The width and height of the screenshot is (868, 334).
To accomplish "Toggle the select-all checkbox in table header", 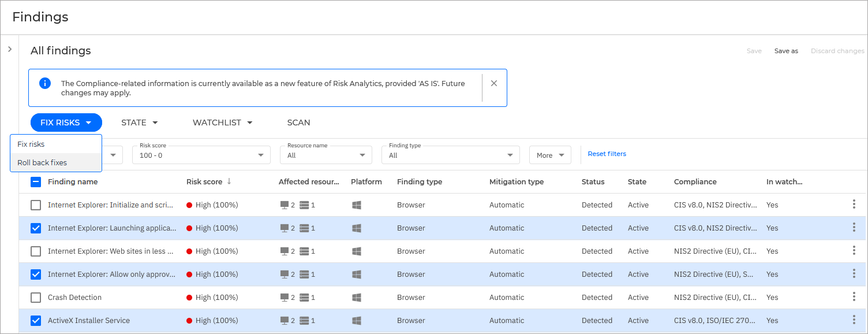I will pyautogui.click(x=36, y=182).
